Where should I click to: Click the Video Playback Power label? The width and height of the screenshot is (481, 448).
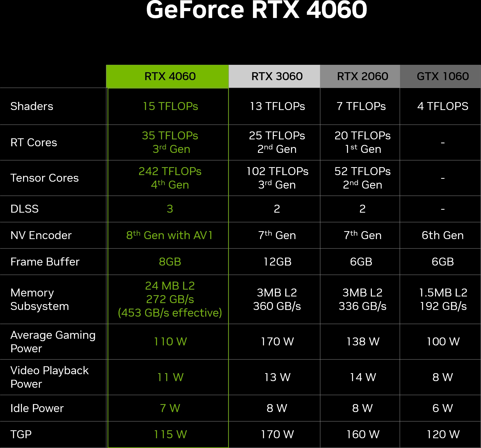[x=49, y=377]
